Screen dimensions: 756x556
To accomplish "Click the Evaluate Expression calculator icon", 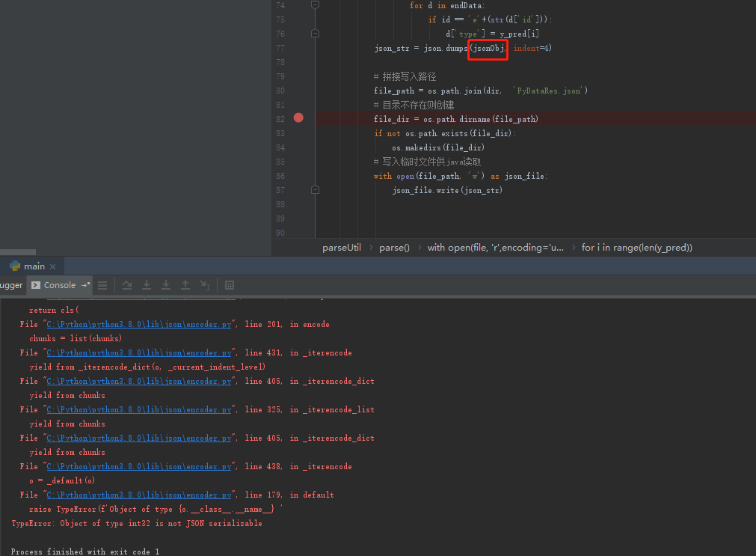I will pyautogui.click(x=229, y=285).
